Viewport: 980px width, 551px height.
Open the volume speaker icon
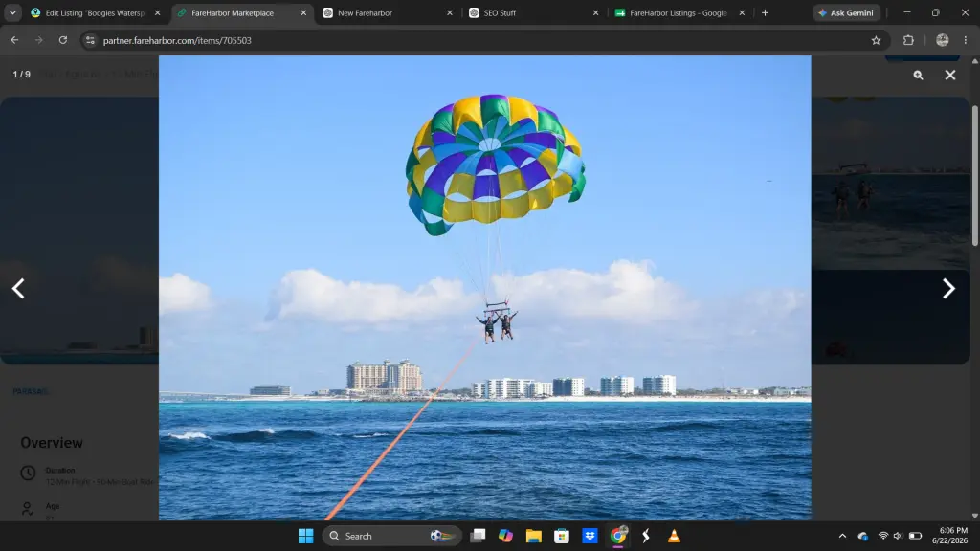(898, 536)
